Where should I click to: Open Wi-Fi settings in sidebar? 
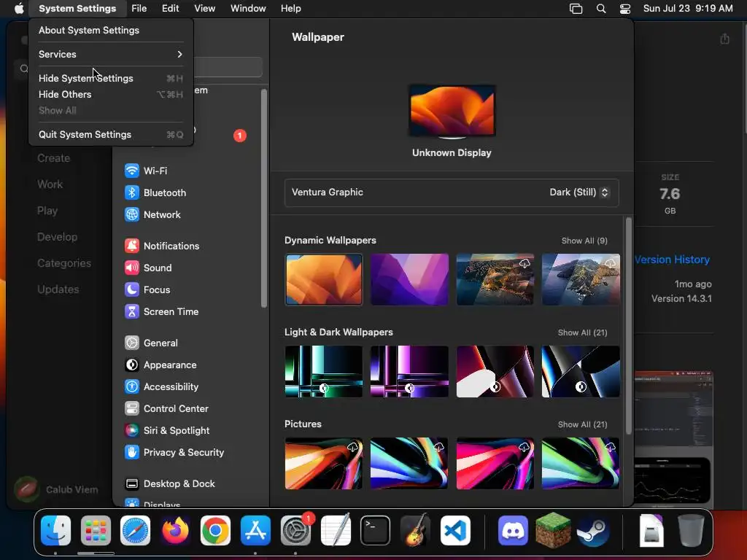tap(146, 171)
